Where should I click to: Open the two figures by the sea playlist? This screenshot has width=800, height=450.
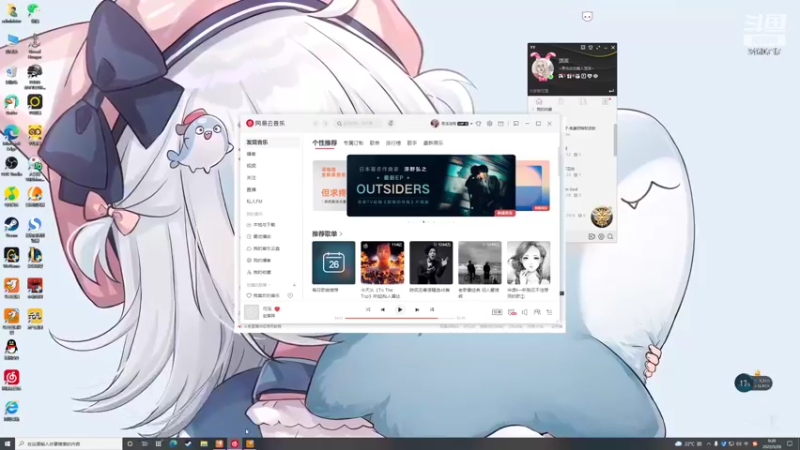(480, 263)
